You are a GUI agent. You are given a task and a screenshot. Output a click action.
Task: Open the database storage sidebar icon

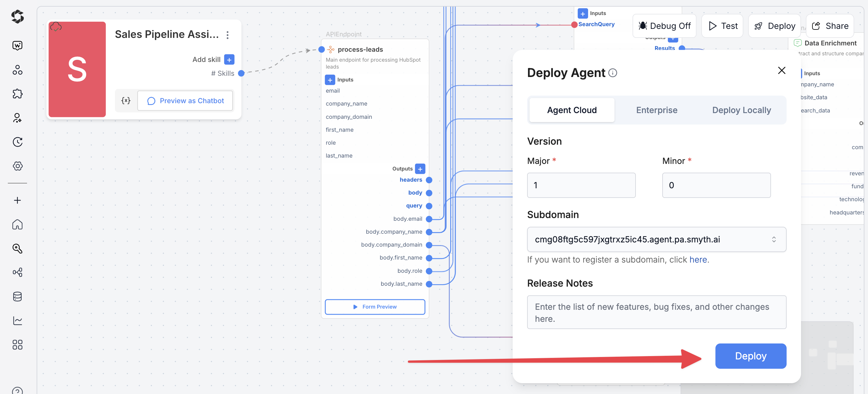click(x=17, y=297)
